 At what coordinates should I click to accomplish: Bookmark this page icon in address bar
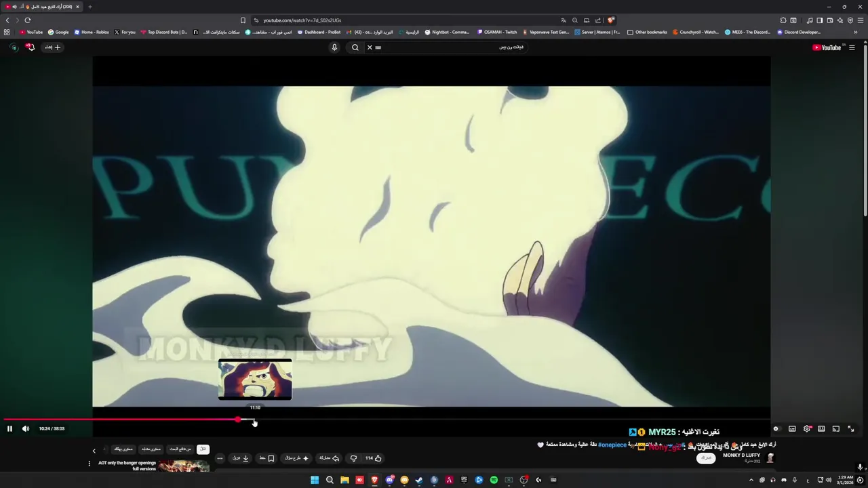tap(243, 20)
